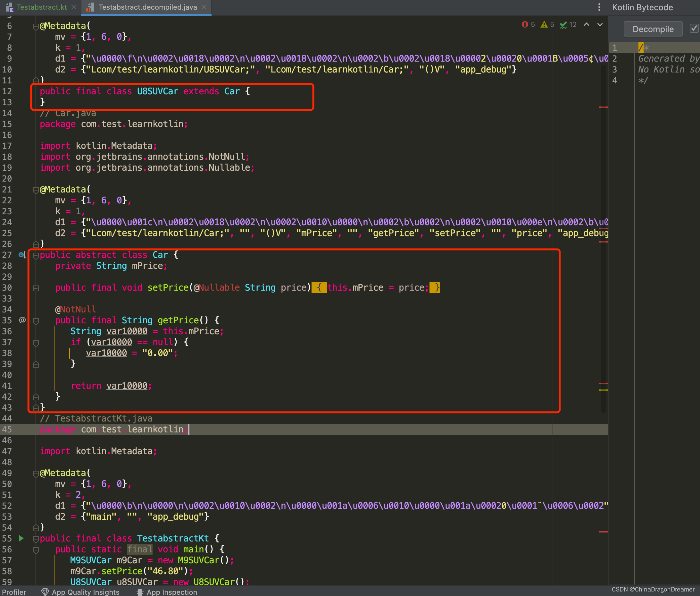Click the import kotlin.Metadata line 47

point(98,451)
